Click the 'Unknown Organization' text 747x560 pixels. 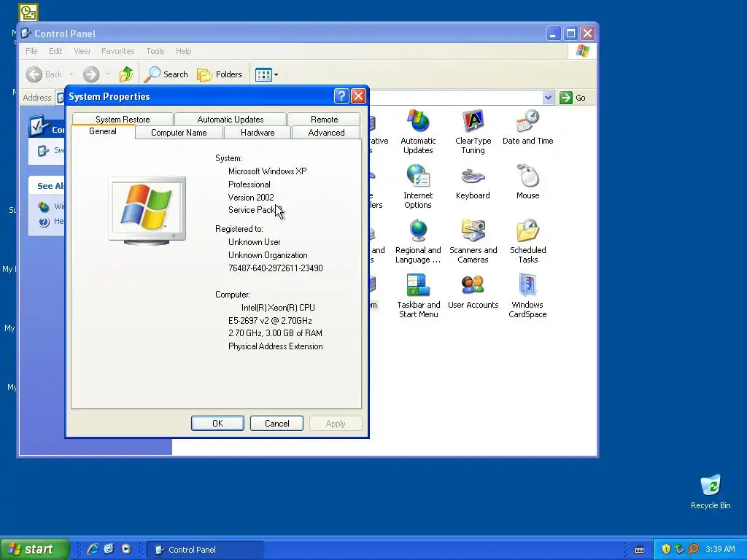[268, 254]
